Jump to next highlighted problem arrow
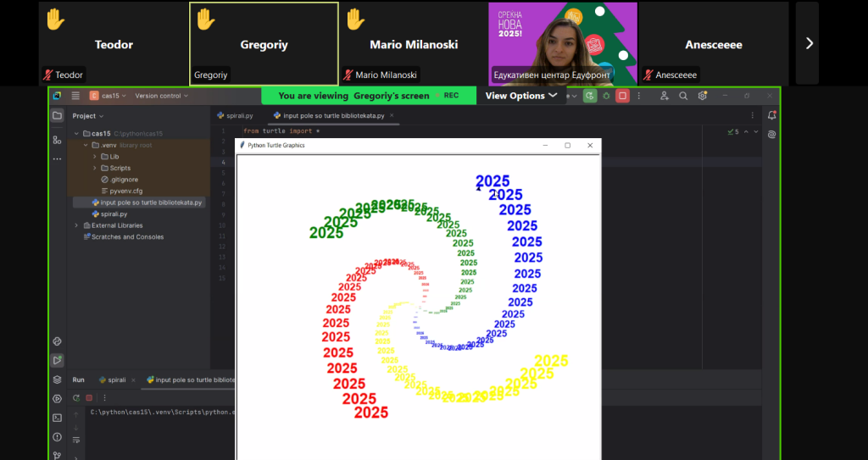The width and height of the screenshot is (868, 460). tap(755, 132)
